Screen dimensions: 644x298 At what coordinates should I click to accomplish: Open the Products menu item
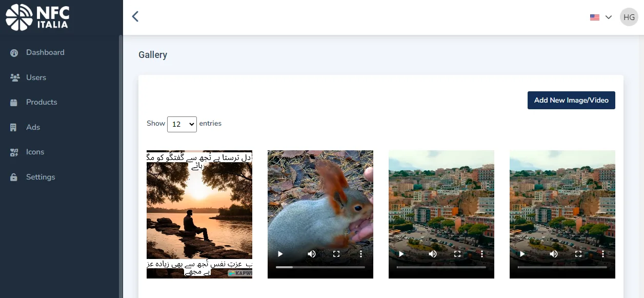pos(42,102)
